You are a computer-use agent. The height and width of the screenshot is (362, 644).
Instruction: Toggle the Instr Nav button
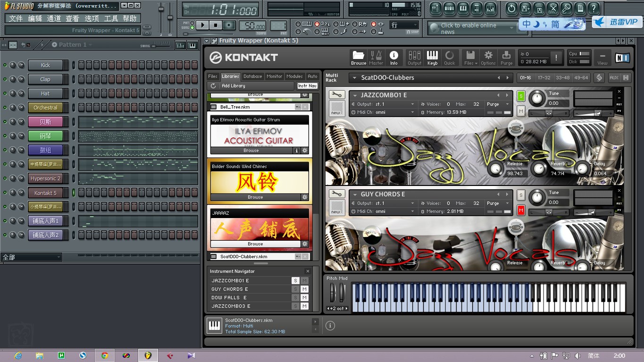[307, 86]
